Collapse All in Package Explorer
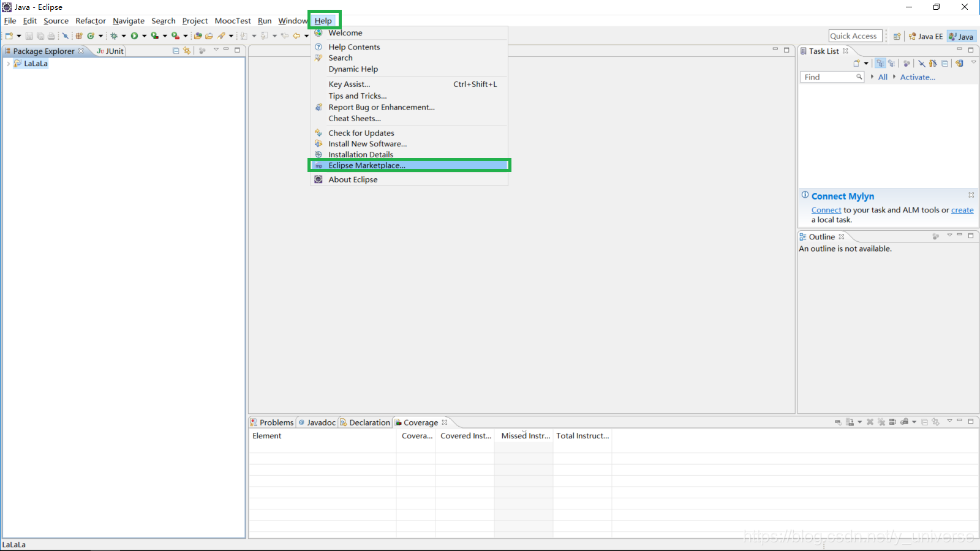The width and height of the screenshot is (980, 551). pos(176,51)
